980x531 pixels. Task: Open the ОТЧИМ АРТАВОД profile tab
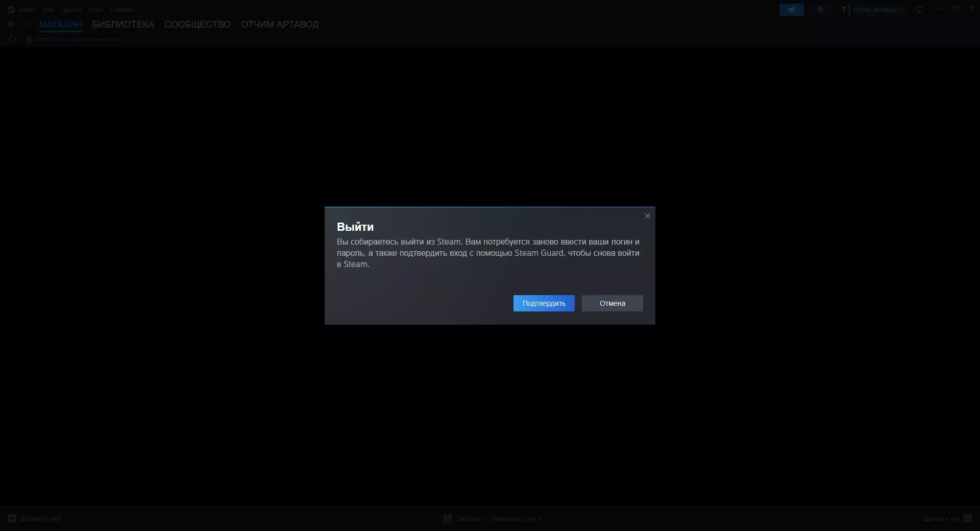point(280,25)
